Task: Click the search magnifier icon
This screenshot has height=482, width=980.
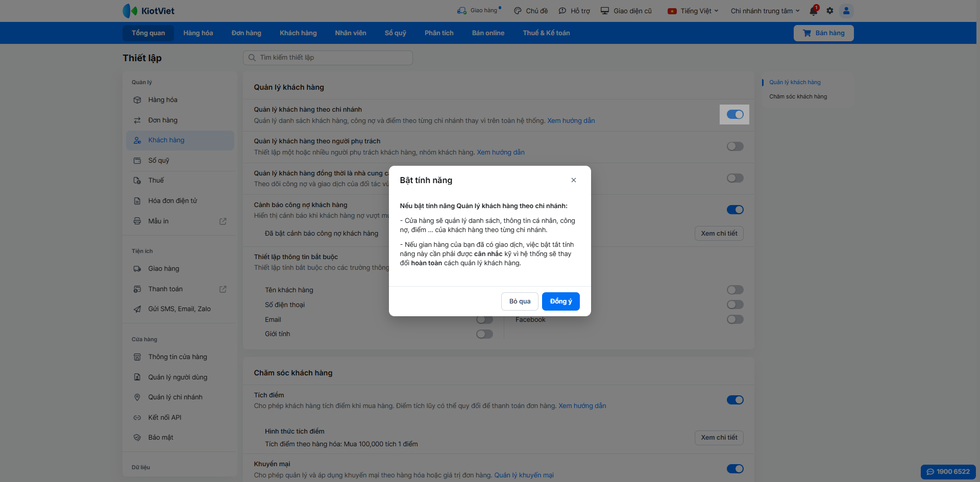Action: point(252,58)
